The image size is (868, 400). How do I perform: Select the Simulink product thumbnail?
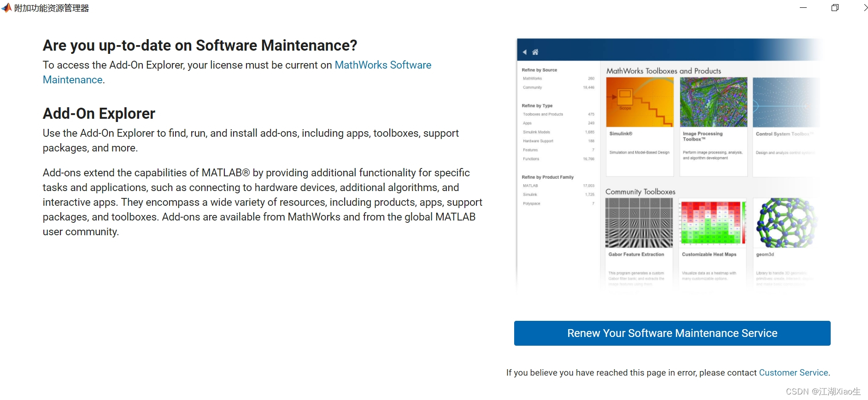tap(639, 102)
